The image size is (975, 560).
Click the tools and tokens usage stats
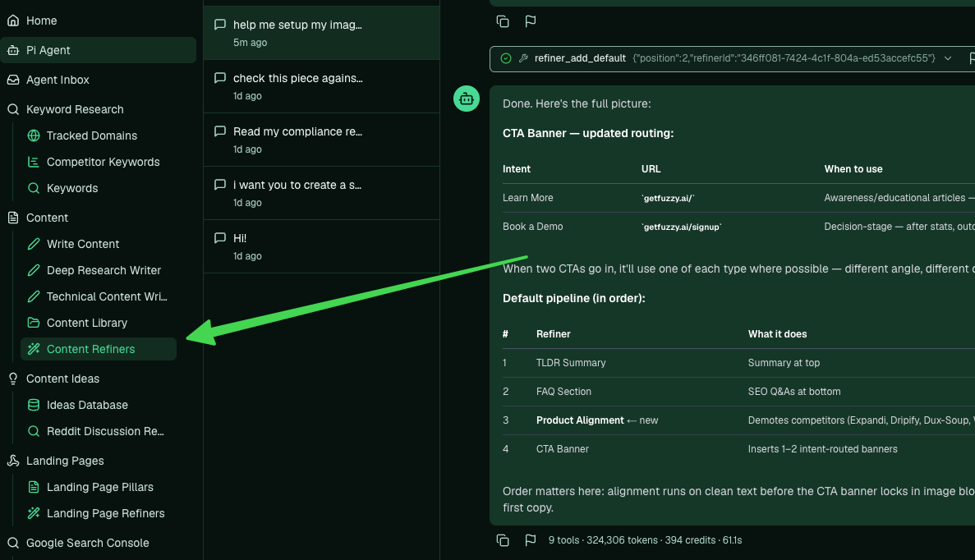(x=645, y=540)
